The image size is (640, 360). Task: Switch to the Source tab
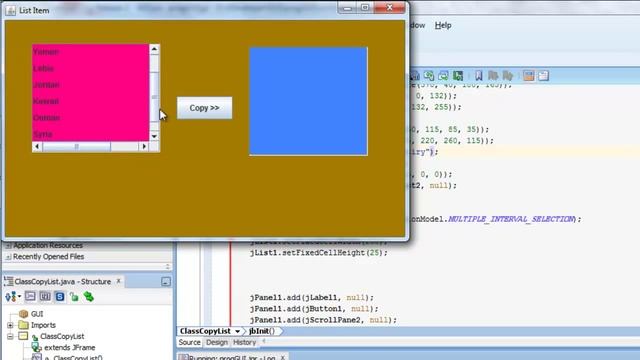point(189,342)
